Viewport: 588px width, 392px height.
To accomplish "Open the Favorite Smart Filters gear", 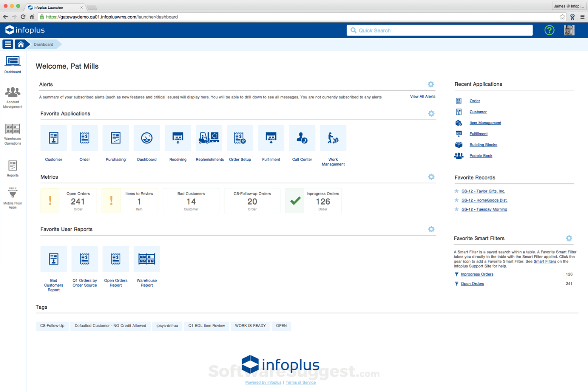I will click(569, 238).
